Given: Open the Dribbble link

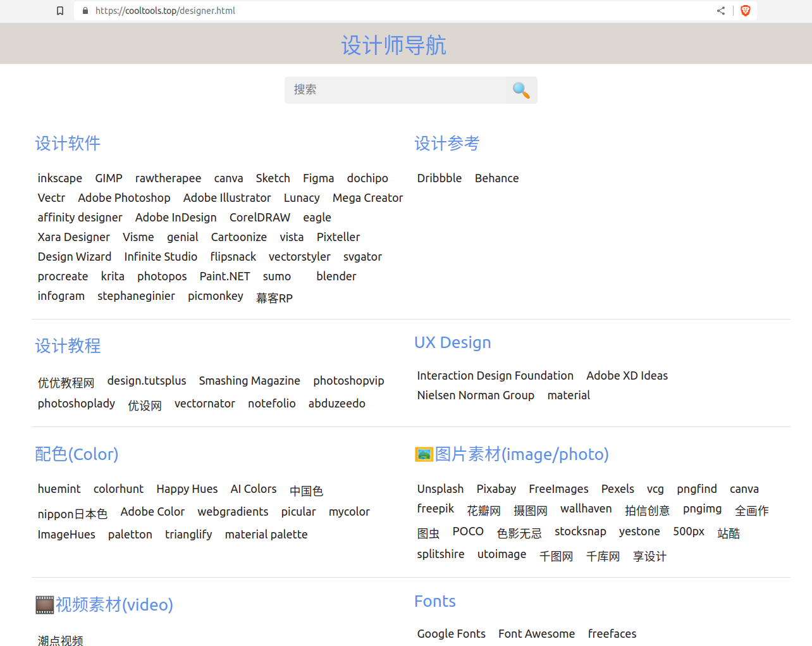Looking at the screenshot, I should click(x=440, y=178).
